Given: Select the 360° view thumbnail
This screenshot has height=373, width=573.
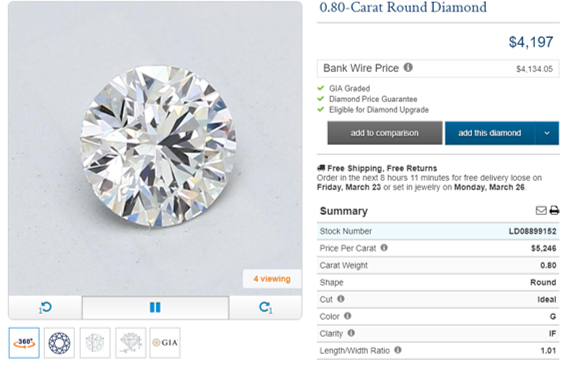Looking at the screenshot, I should click(x=24, y=343).
